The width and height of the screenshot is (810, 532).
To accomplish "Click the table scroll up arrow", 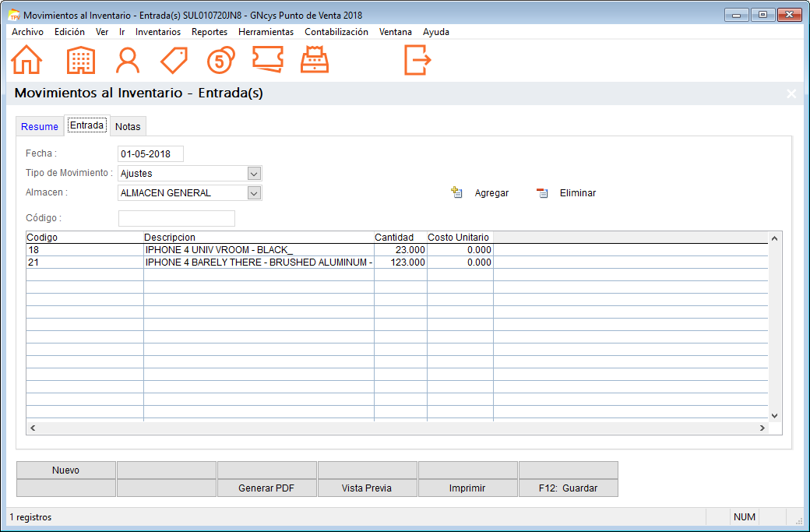I will tap(774, 238).
